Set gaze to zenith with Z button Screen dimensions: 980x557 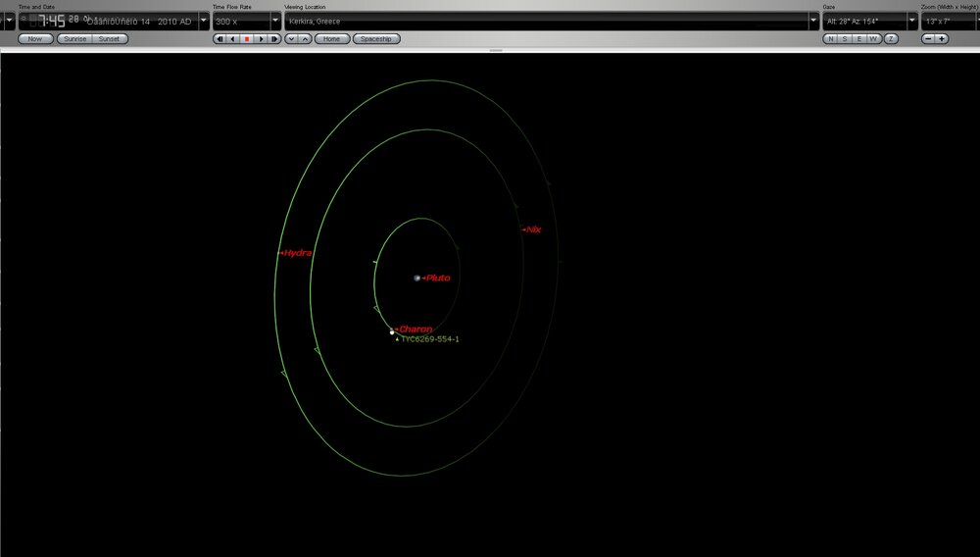pos(891,39)
